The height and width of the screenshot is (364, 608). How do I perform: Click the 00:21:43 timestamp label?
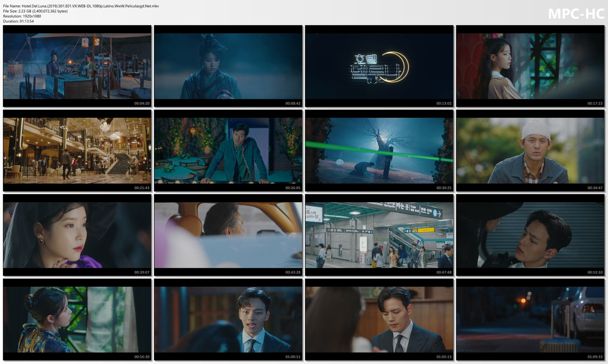[x=142, y=188]
